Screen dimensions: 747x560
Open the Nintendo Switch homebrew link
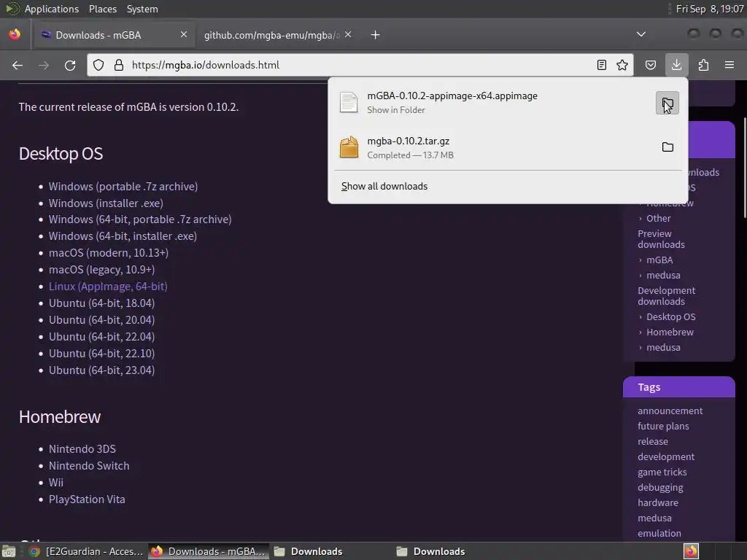click(x=89, y=466)
